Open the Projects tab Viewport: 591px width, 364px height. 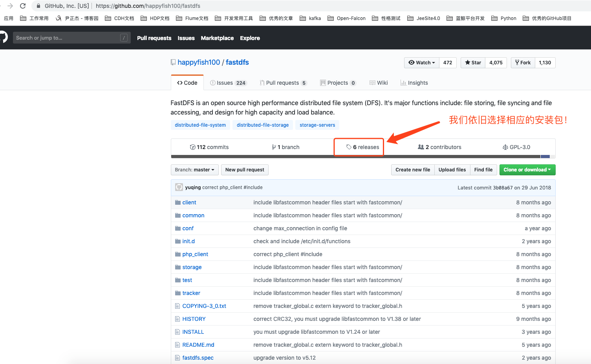coord(338,83)
